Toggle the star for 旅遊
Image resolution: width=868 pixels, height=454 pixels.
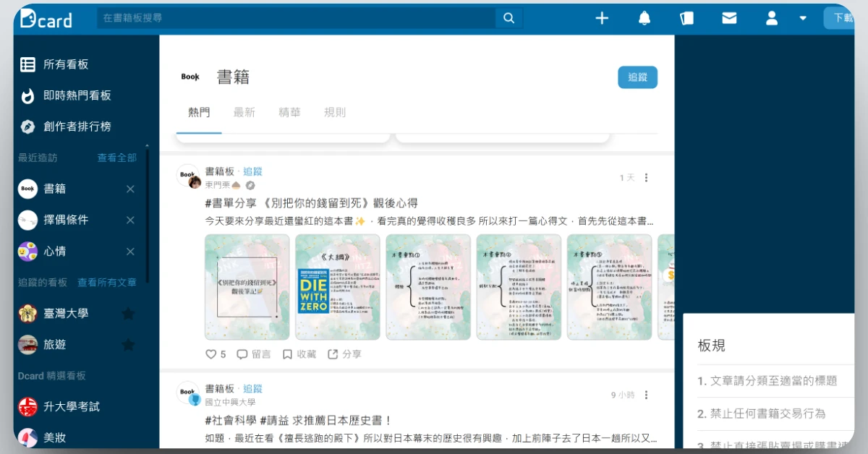pos(128,345)
